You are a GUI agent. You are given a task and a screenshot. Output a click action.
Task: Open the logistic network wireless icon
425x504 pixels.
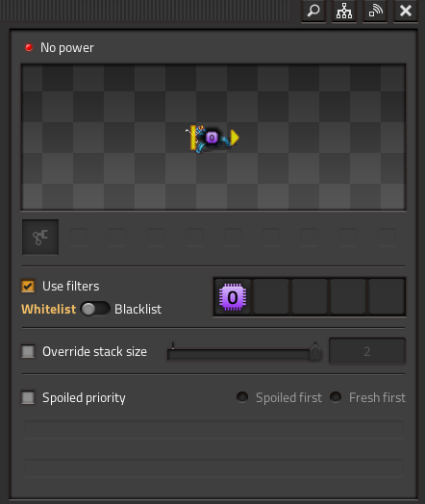375,11
